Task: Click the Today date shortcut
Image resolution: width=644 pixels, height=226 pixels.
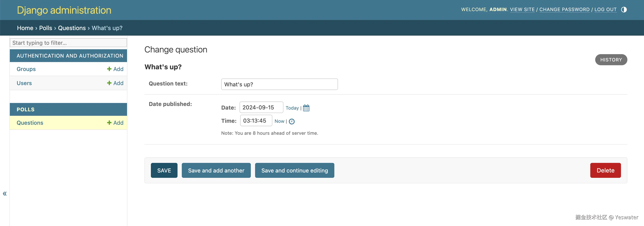Action: click(292, 108)
